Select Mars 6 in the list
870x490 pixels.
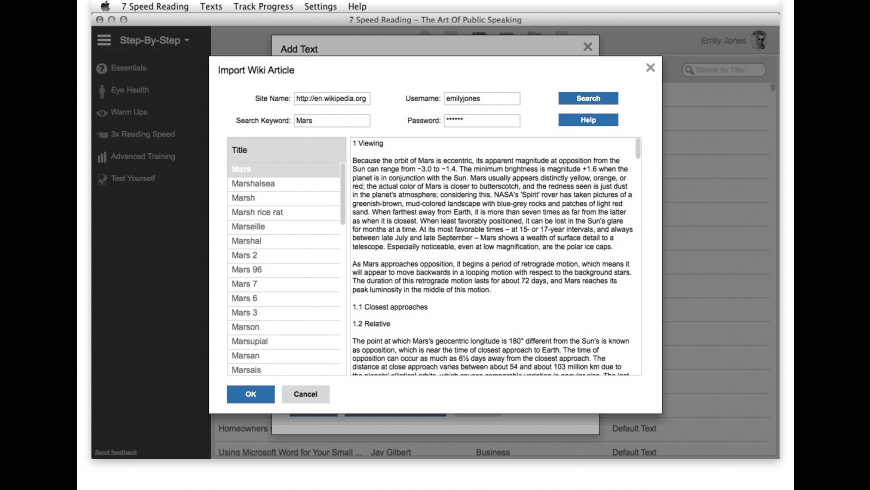coord(284,299)
